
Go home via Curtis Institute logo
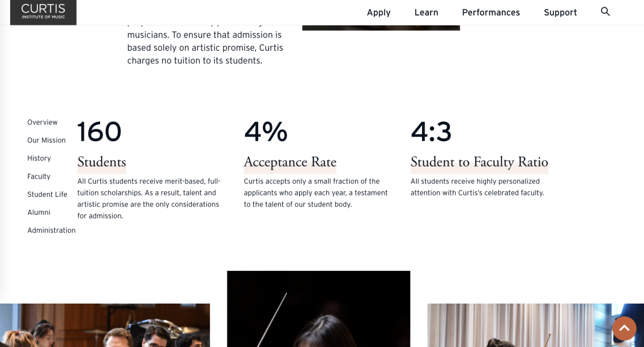(x=43, y=12)
